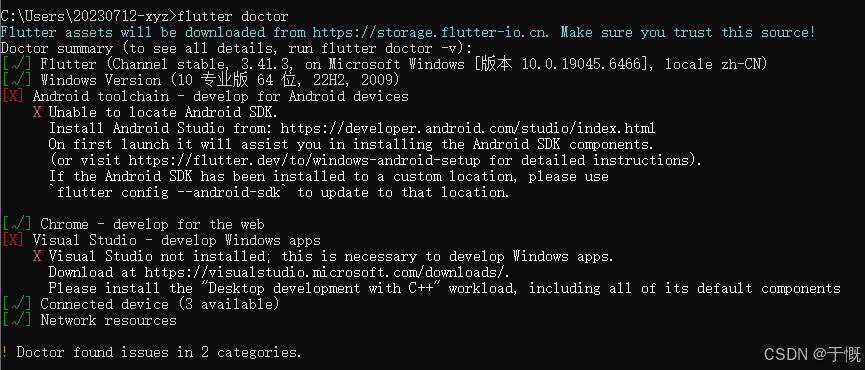Click the red X marker for Visual Studio
Image resolution: width=865 pixels, height=370 pixels.
[13, 240]
